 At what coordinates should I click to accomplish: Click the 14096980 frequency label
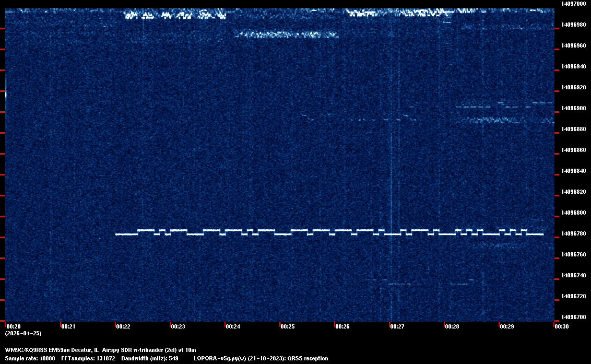point(574,25)
